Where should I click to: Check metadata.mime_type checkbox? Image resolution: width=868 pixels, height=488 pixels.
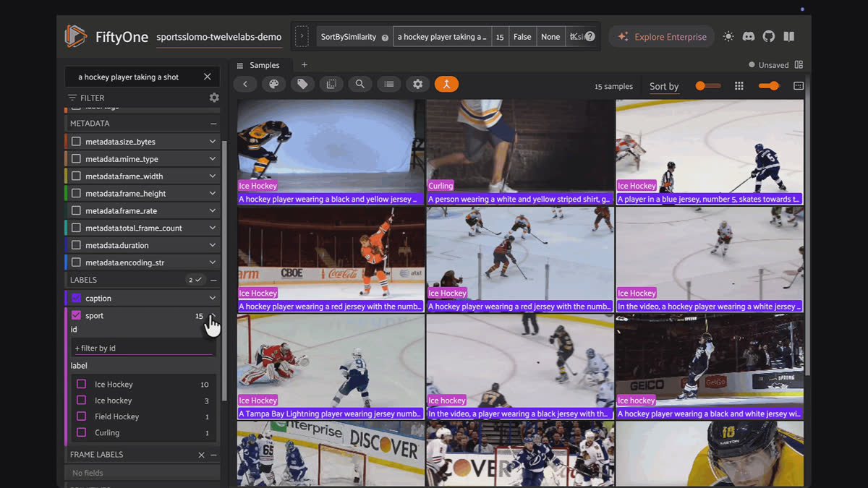(76, 159)
